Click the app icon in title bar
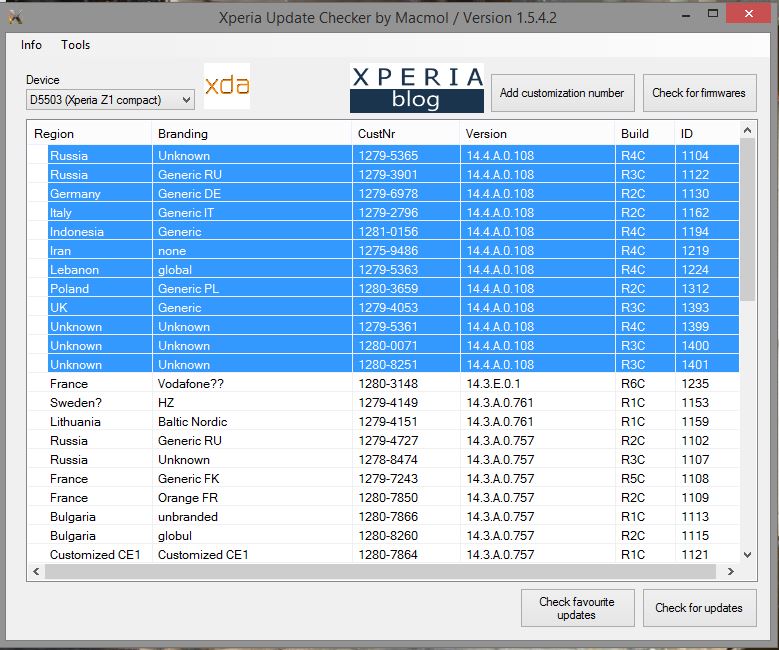 tap(15, 17)
